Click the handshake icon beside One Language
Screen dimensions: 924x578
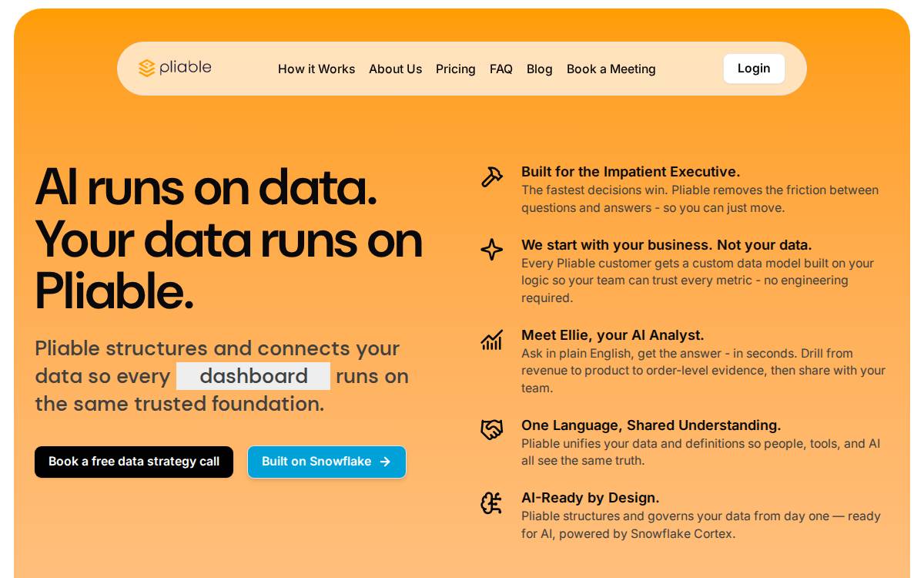pos(491,430)
